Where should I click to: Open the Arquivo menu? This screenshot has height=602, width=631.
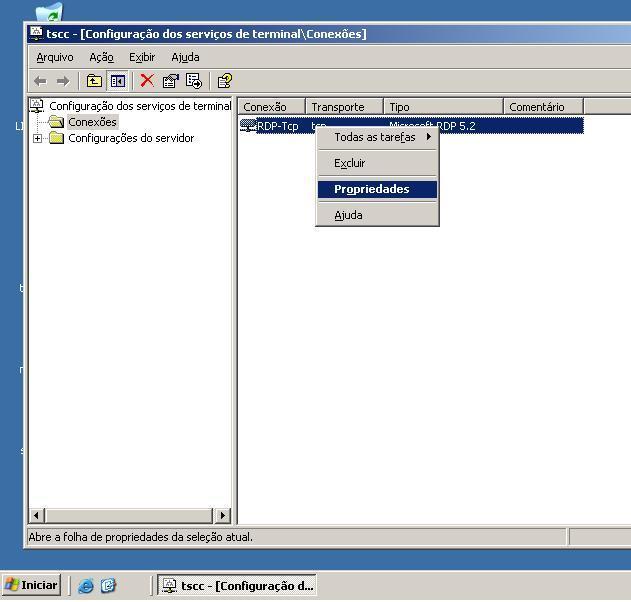pyautogui.click(x=55, y=57)
